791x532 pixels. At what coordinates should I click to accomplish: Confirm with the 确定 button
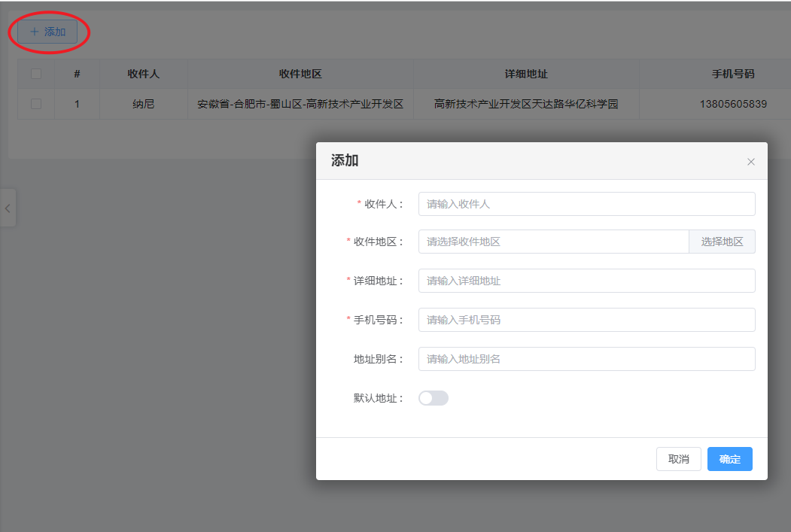pos(729,459)
